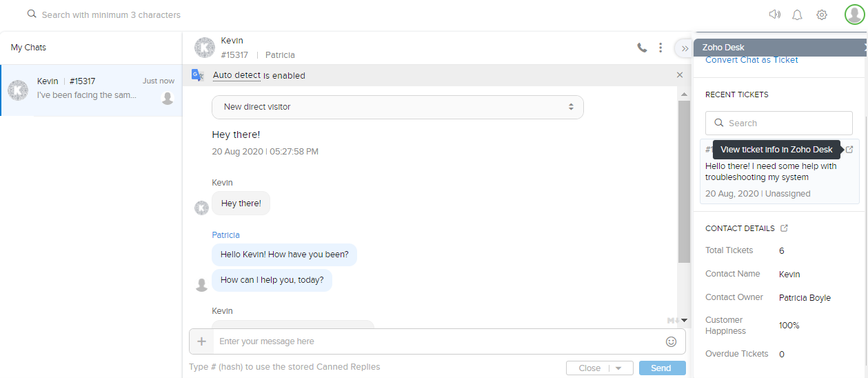The width and height of the screenshot is (868, 378).
Task: Click the phone call icon in chat header
Action: point(642,48)
